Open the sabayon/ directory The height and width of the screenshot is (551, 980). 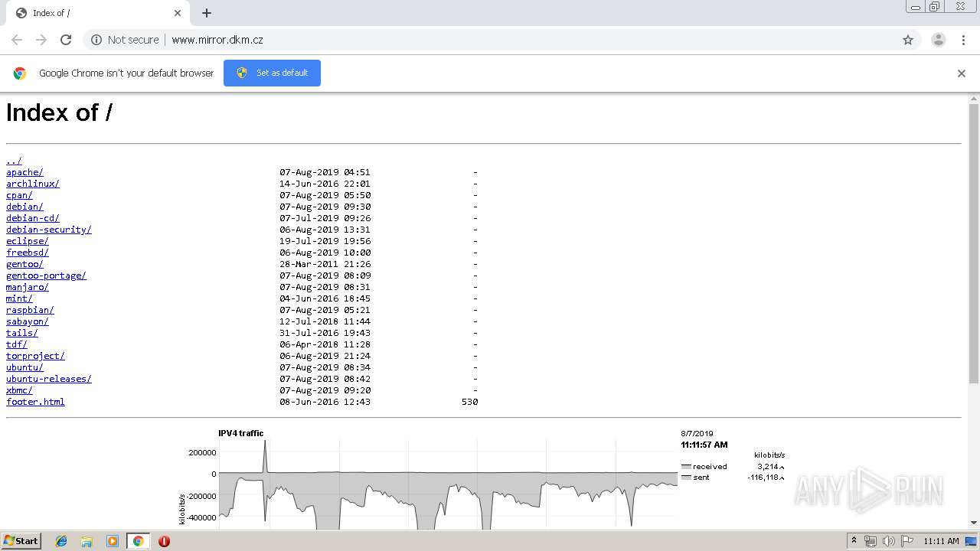(28, 321)
